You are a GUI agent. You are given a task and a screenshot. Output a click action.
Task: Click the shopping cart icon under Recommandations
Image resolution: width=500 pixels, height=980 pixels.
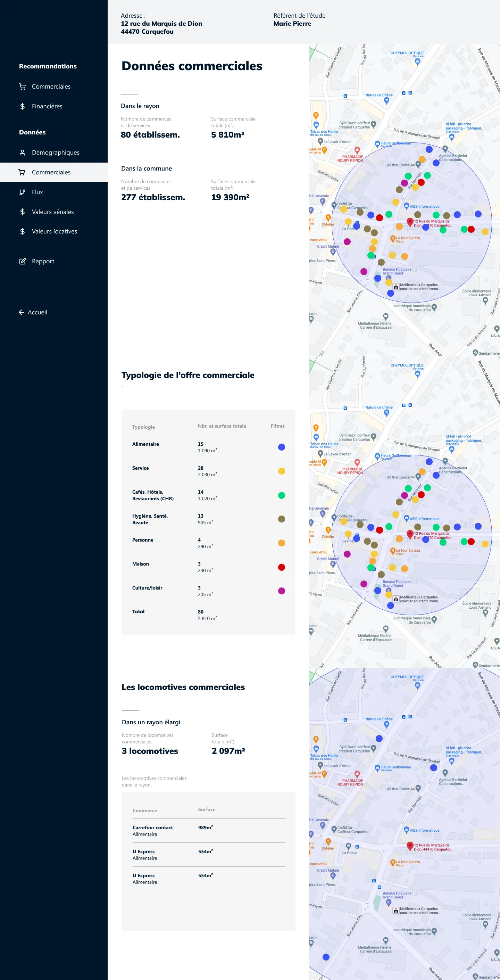(x=23, y=87)
